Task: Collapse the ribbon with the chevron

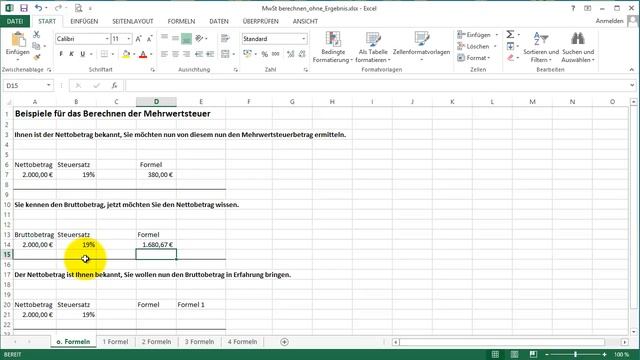Action: pos(632,70)
